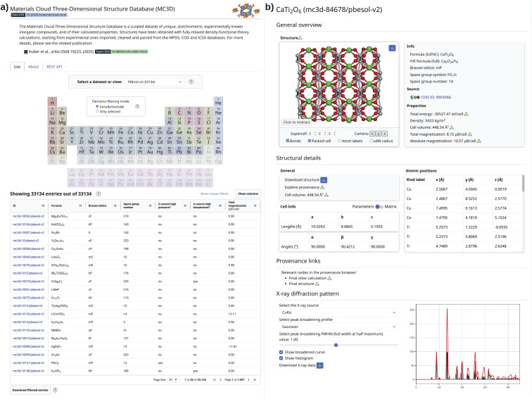Click Download filtered entries button
Screen dimensions: 532x399
(30, 390)
